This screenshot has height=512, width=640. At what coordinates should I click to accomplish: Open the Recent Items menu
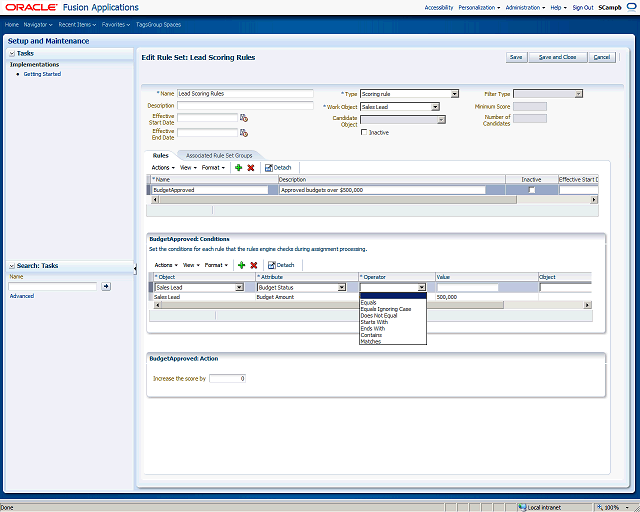[77, 24]
